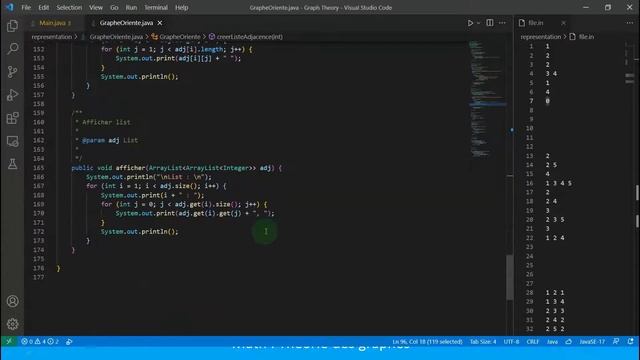Viewport: 640px width, 360px height.
Task: Open the Explorer view in activity bar
Action: pyautogui.click(x=12, y=26)
